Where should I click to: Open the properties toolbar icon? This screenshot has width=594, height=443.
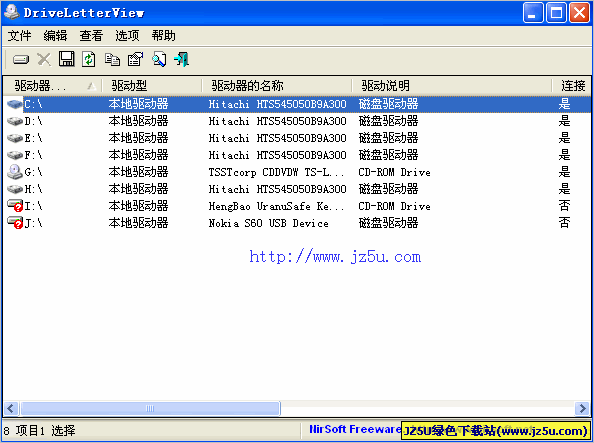coord(135,59)
